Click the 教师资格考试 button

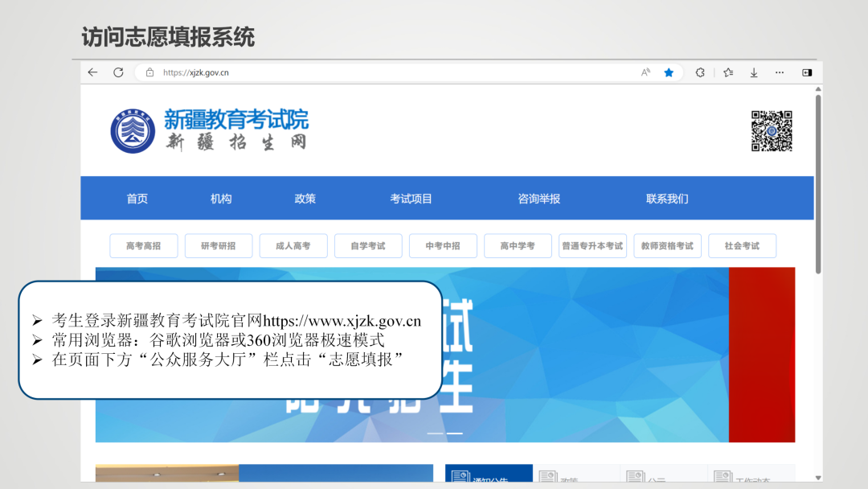pyautogui.click(x=667, y=246)
